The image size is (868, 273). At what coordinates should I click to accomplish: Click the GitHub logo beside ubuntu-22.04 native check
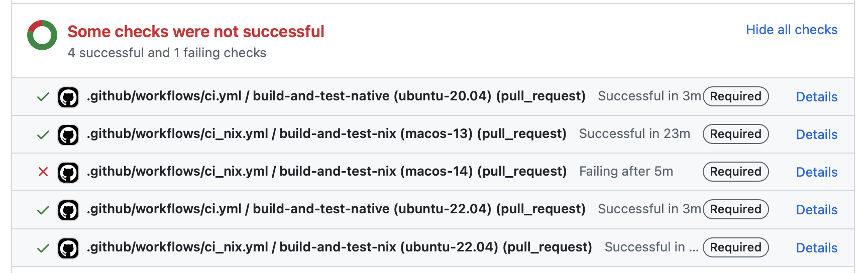pos(68,210)
